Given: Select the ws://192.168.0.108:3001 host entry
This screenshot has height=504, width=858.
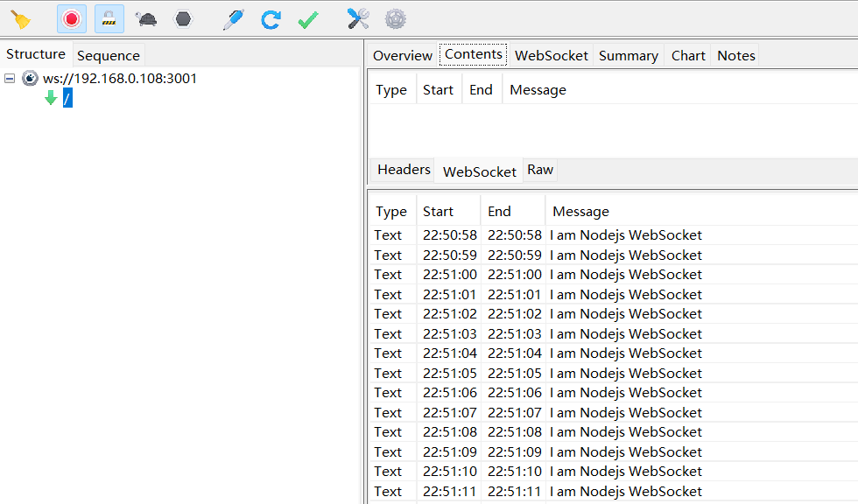Looking at the screenshot, I should (x=120, y=79).
